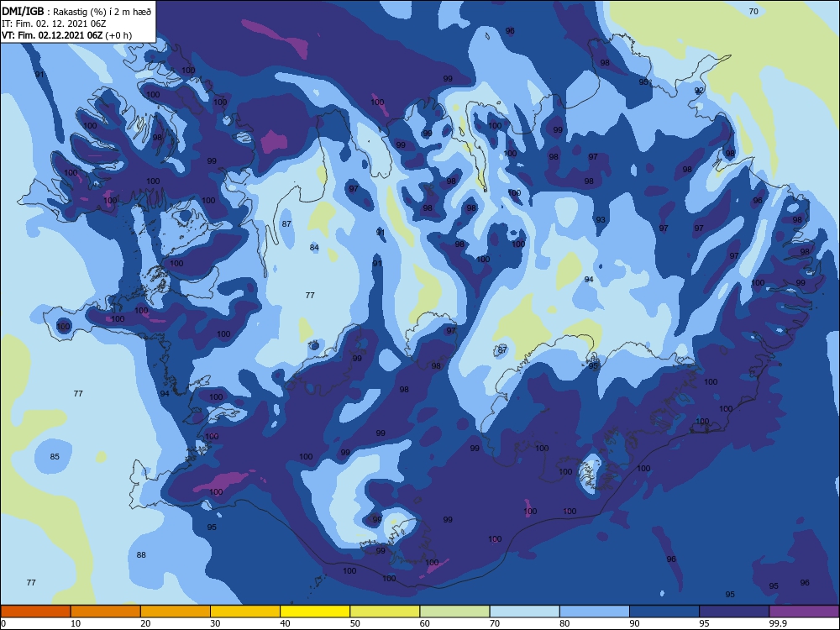Image resolution: width=840 pixels, height=630 pixels.
Task: Click the '30' legend tick label
Action: pos(215,623)
